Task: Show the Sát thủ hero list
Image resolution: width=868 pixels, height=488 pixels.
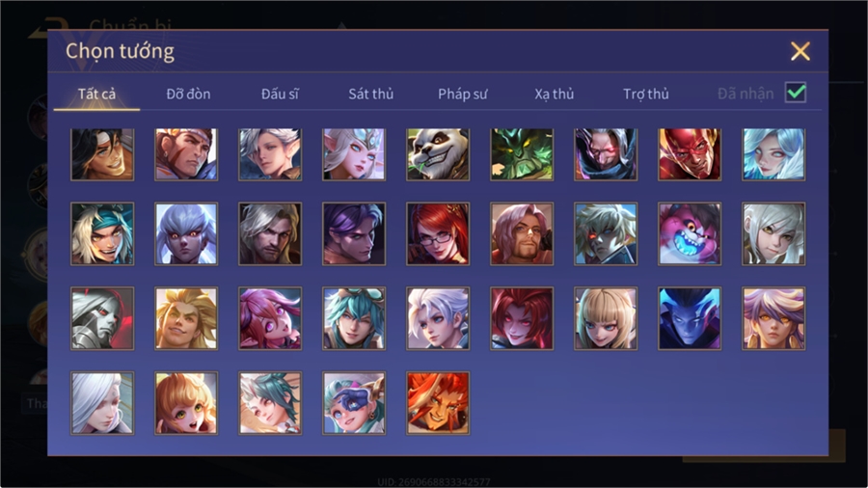Action: (x=371, y=95)
